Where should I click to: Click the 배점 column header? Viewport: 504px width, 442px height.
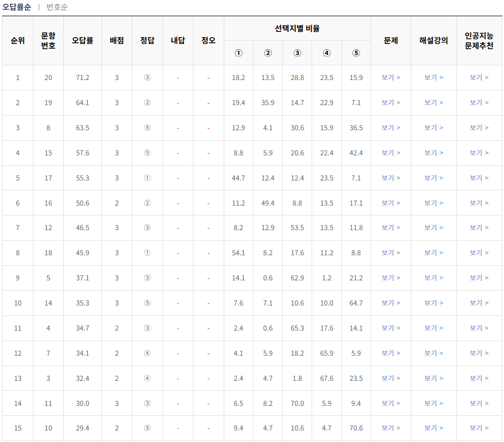click(116, 39)
